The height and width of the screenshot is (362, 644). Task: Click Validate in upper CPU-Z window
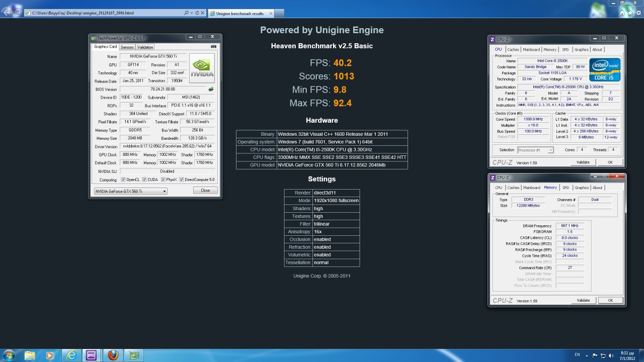pos(583,162)
